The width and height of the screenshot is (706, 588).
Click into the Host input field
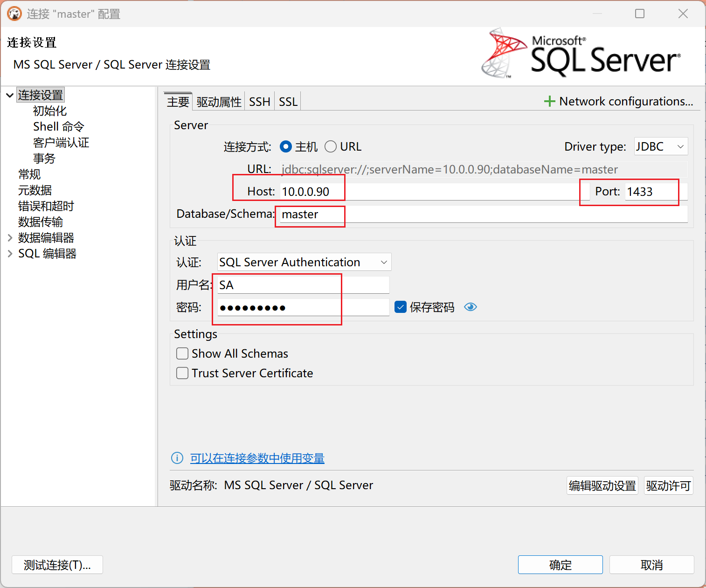coord(435,192)
